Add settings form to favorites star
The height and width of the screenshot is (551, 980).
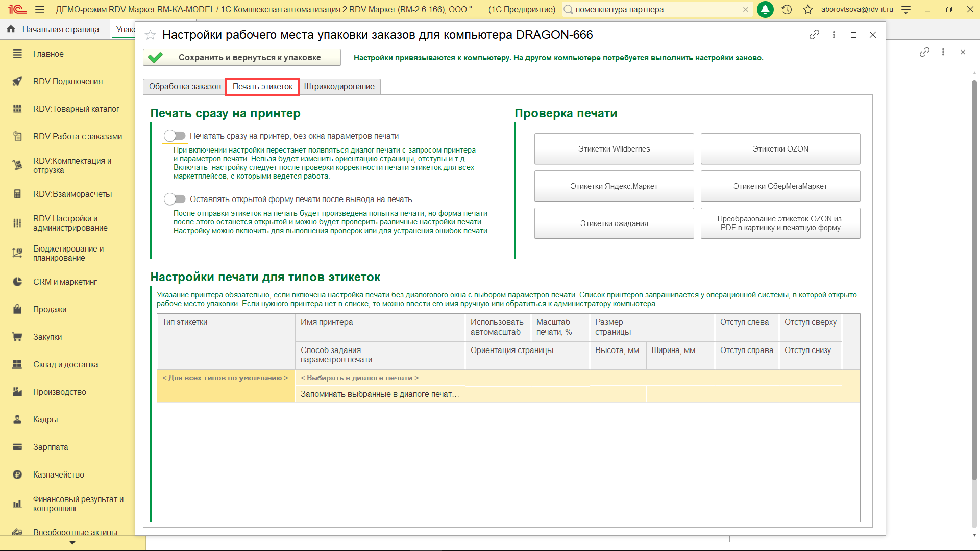(150, 35)
